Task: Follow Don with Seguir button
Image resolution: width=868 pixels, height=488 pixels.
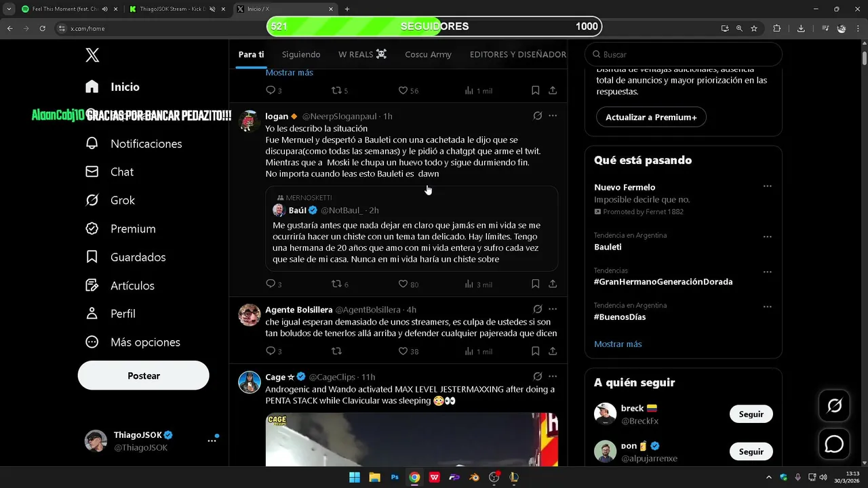Action: [751, 451]
